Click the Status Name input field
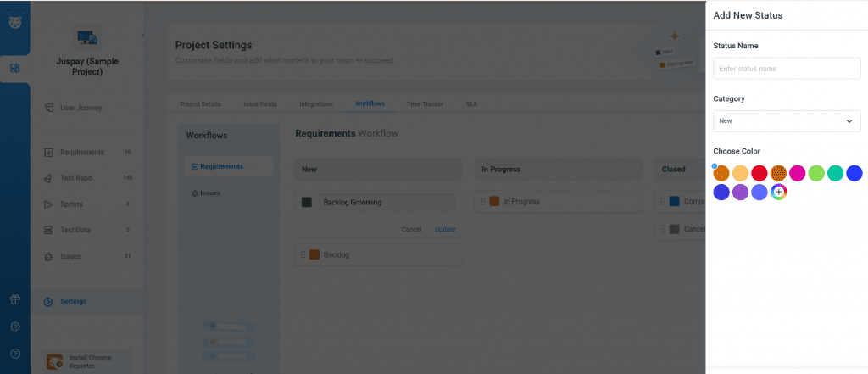868x374 pixels. click(787, 68)
